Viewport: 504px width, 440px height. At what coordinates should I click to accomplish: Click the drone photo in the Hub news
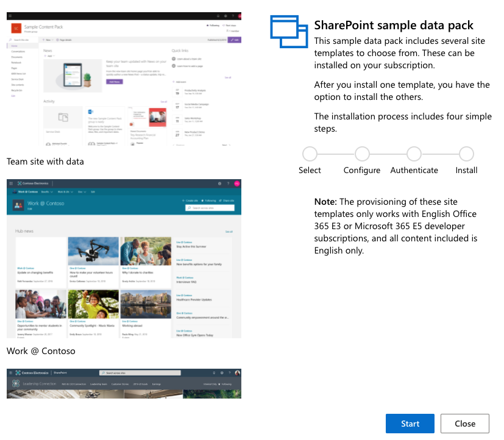click(x=93, y=251)
